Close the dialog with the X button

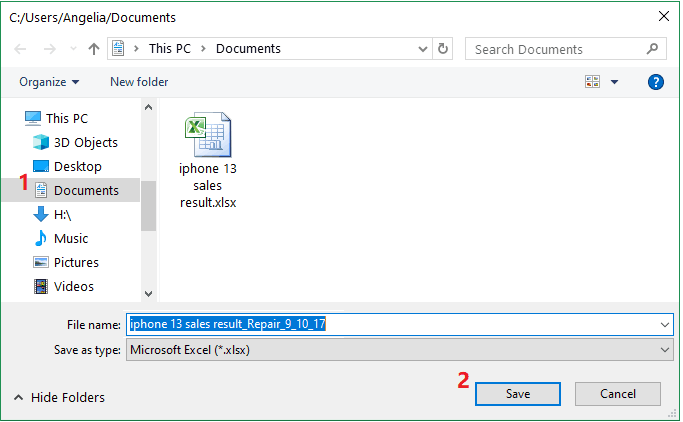click(x=663, y=17)
